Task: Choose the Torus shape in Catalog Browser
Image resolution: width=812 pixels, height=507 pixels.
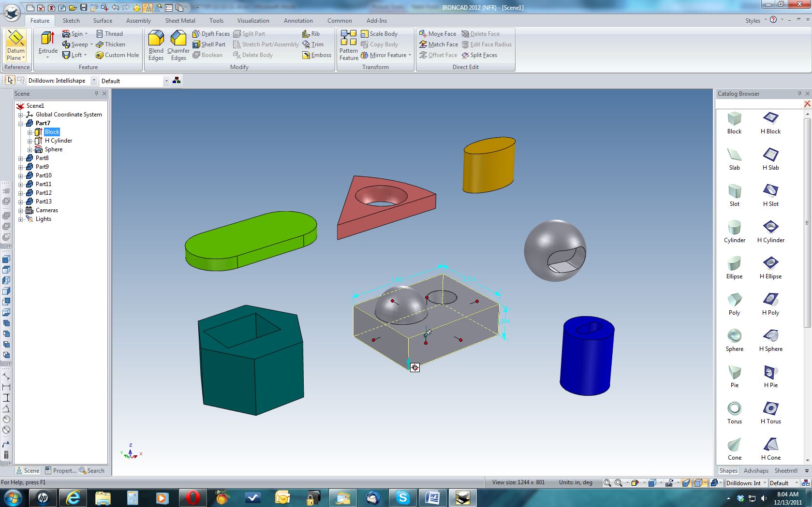Action: (734, 412)
